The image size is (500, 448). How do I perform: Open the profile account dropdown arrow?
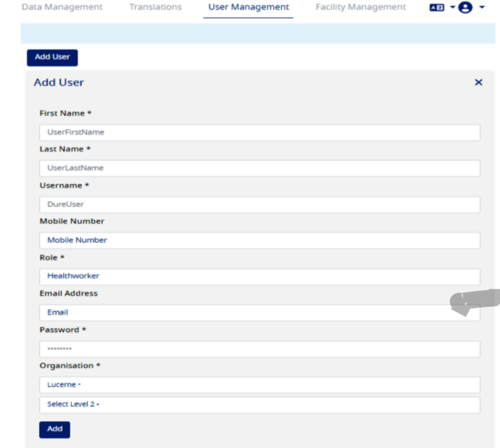coord(482,7)
